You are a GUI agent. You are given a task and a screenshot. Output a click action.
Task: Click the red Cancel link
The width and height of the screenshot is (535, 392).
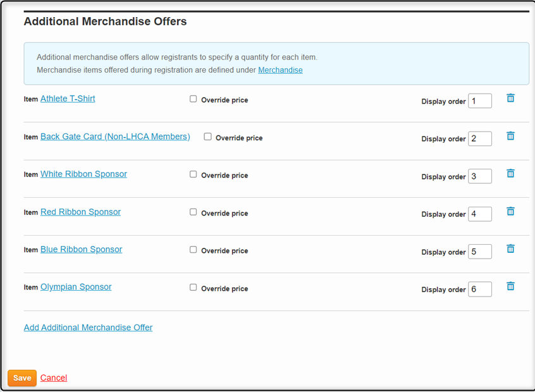[54, 377]
